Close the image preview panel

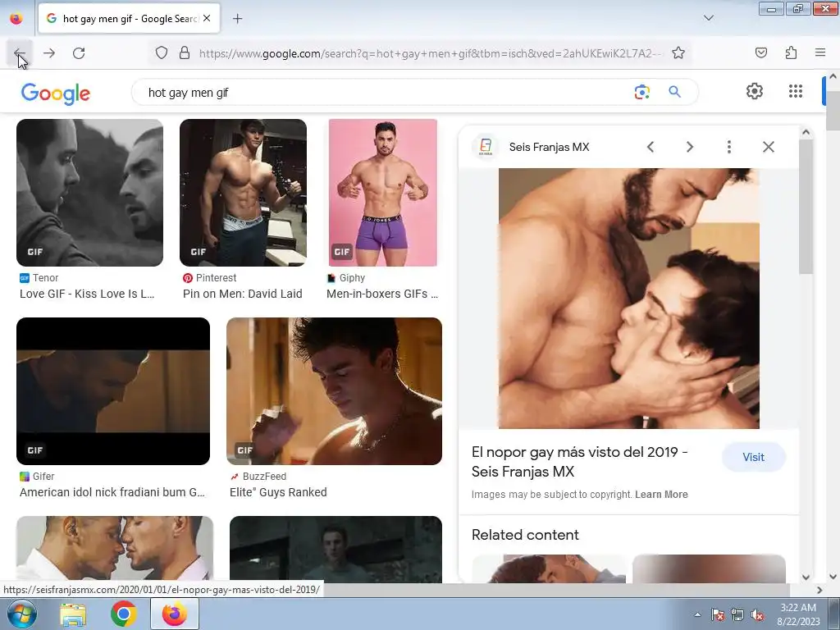point(768,147)
